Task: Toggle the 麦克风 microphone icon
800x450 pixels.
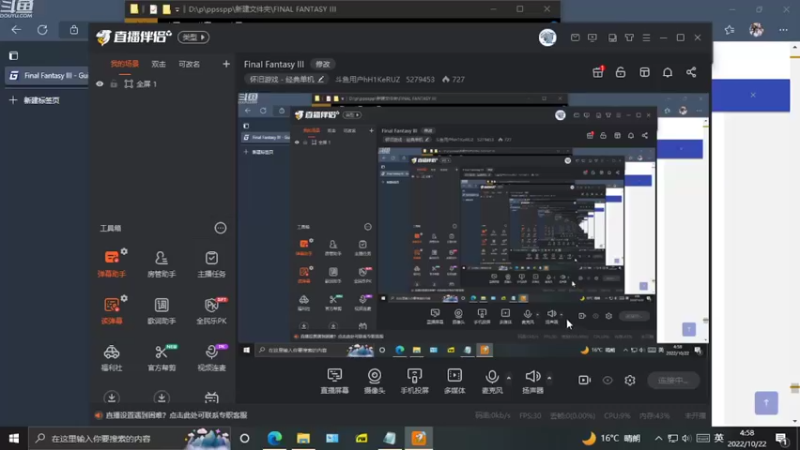Action: (x=492, y=381)
